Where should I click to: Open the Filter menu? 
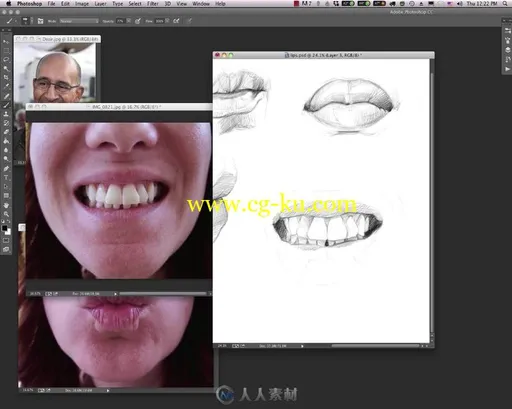(x=153, y=4)
